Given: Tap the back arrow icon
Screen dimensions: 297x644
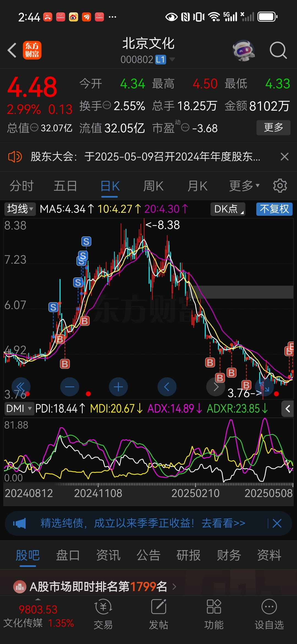Looking at the screenshot, I should 12,50.
